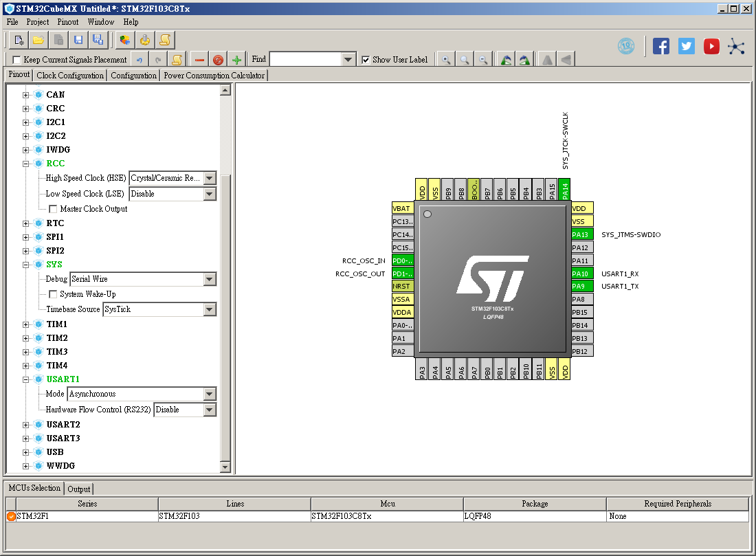The width and height of the screenshot is (756, 556).
Task: Click the PA14 pin on the chip
Action: pyautogui.click(x=564, y=190)
